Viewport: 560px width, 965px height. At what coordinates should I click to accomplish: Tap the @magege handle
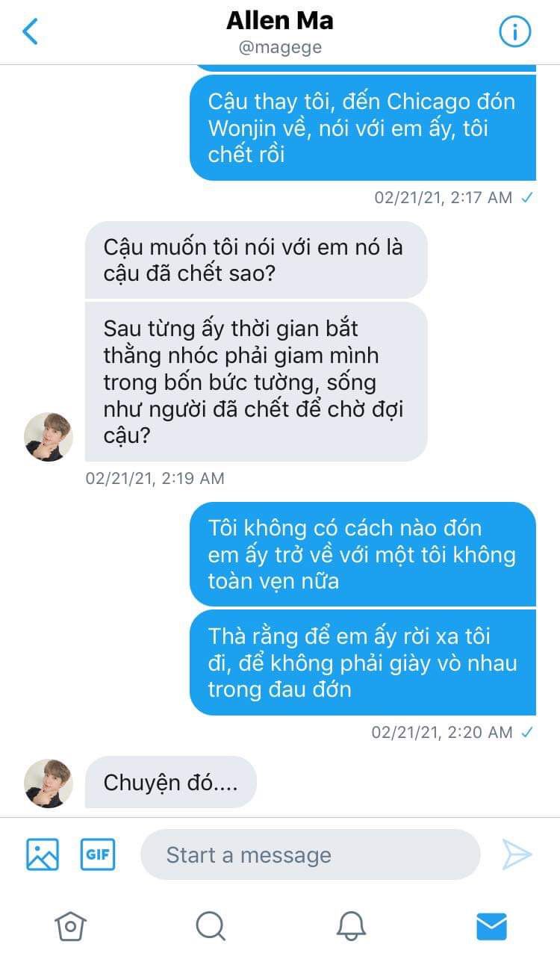280,49
